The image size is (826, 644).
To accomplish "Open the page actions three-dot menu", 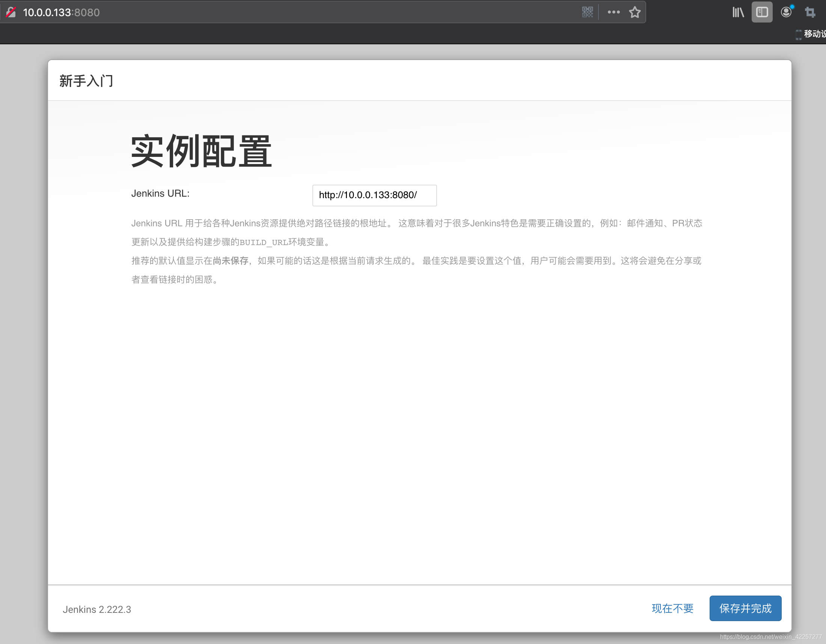I will [x=613, y=12].
